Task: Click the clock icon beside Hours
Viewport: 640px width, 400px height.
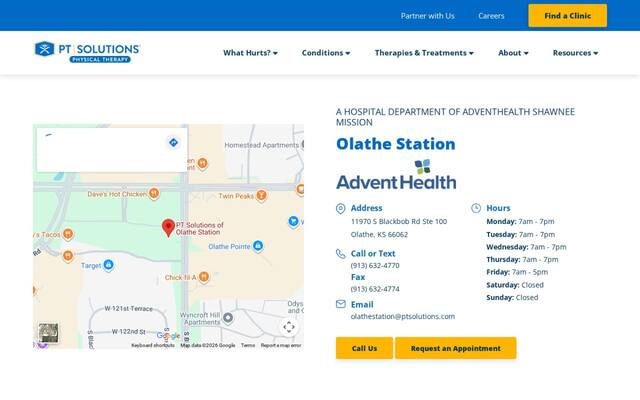Action: [476, 208]
